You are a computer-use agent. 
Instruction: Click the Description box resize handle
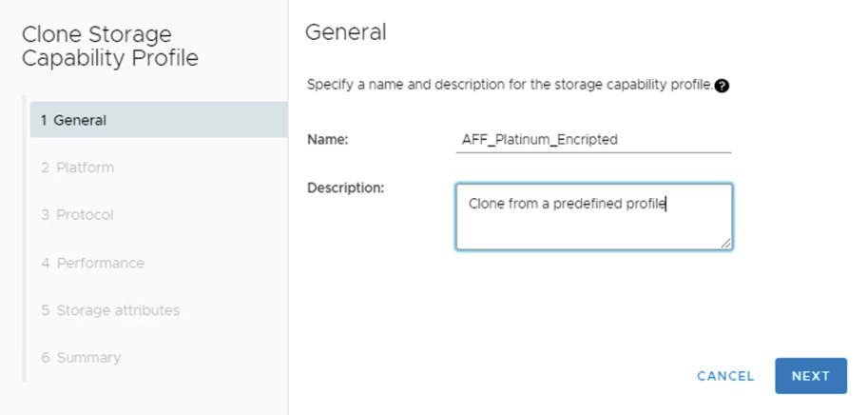pyautogui.click(x=725, y=244)
